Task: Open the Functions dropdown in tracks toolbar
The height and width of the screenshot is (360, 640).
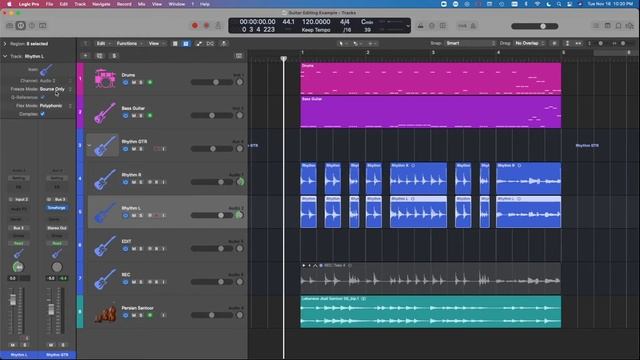Action: (x=129, y=43)
